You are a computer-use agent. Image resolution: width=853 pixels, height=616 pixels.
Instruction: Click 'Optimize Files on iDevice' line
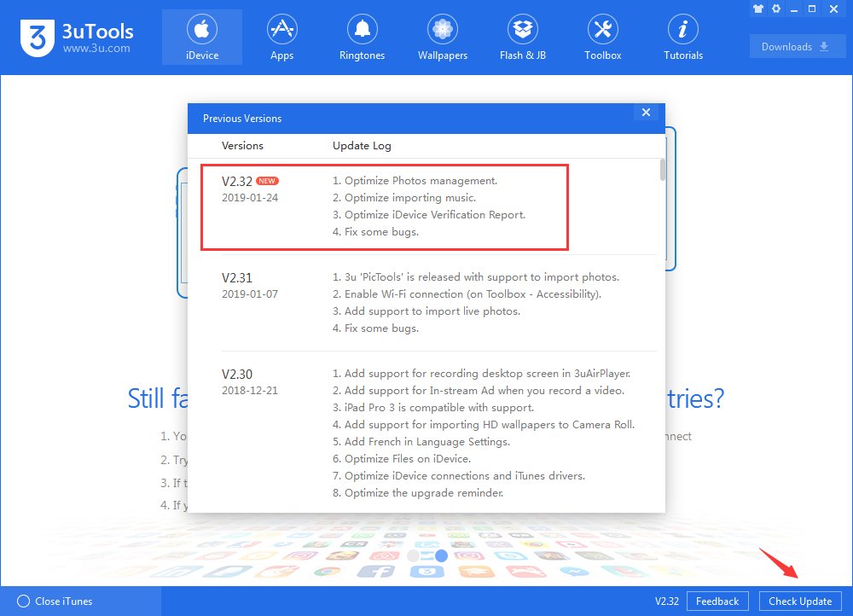[x=402, y=459]
